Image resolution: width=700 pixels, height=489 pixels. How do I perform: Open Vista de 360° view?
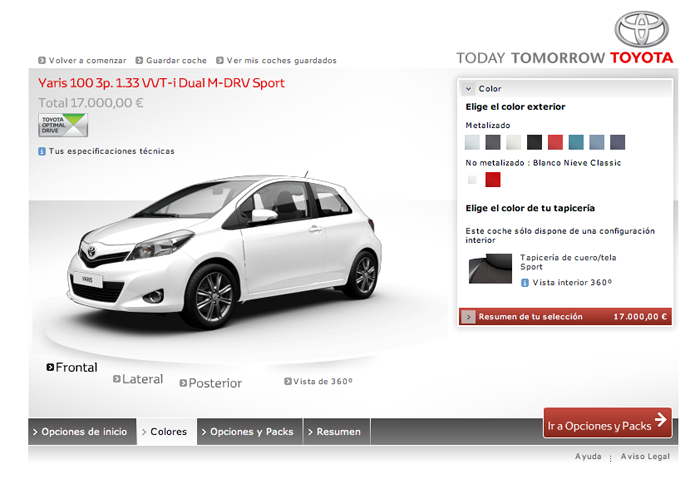pyautogui.click(x=323, y=381)
